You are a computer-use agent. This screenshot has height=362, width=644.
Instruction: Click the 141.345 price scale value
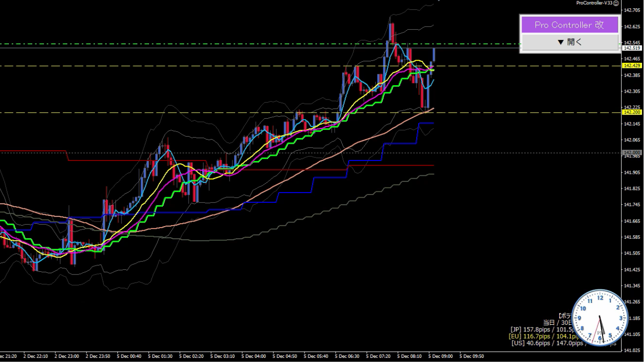632,286
